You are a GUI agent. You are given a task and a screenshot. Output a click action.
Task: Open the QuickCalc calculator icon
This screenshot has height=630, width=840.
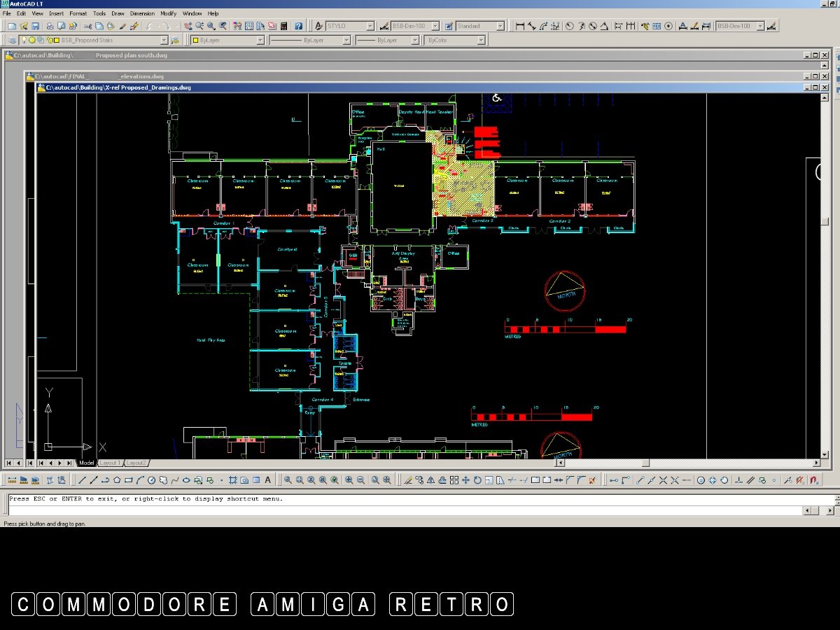click(x=283, y=26)
